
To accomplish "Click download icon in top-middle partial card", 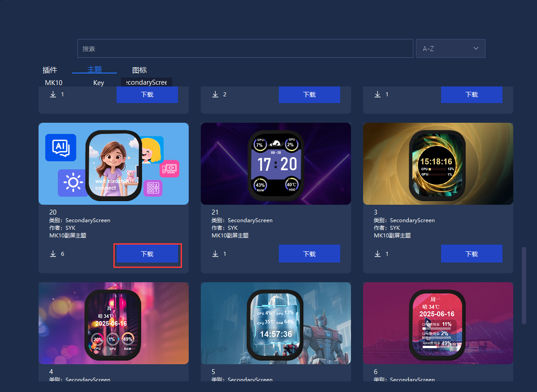I will point(215,94).
